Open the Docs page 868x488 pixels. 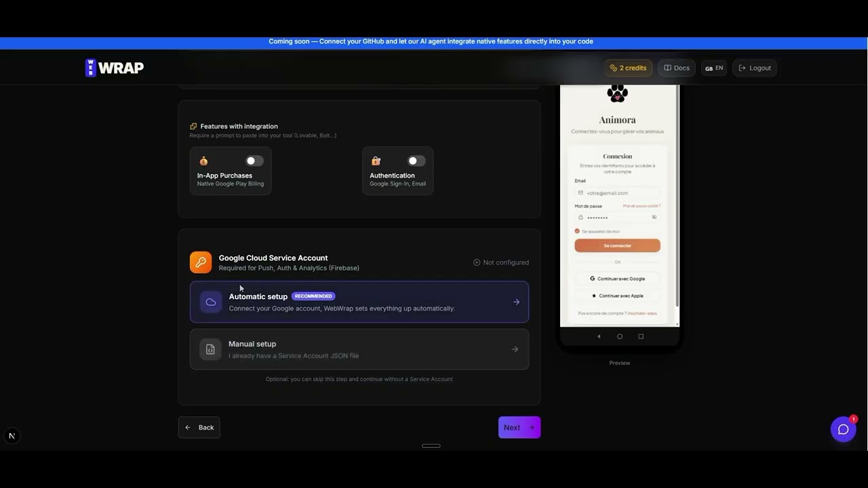coord(677,68)
